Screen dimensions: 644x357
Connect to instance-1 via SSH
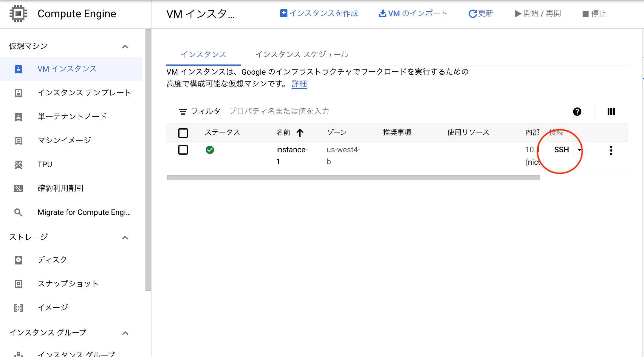561,150
